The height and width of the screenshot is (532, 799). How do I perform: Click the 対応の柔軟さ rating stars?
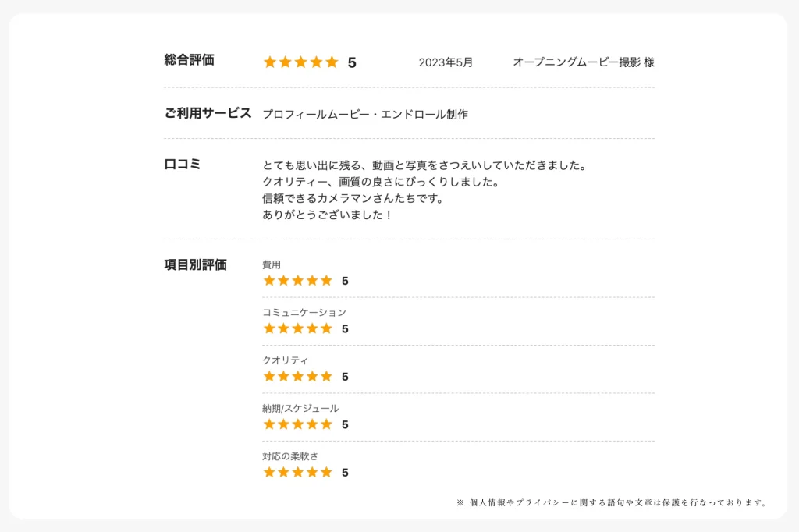(297, 472)
